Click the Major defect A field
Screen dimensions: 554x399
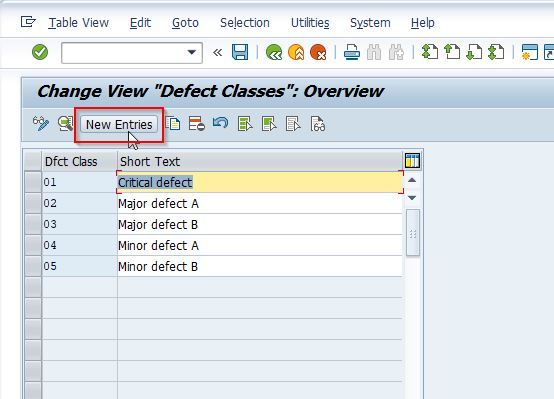[260, 203]
